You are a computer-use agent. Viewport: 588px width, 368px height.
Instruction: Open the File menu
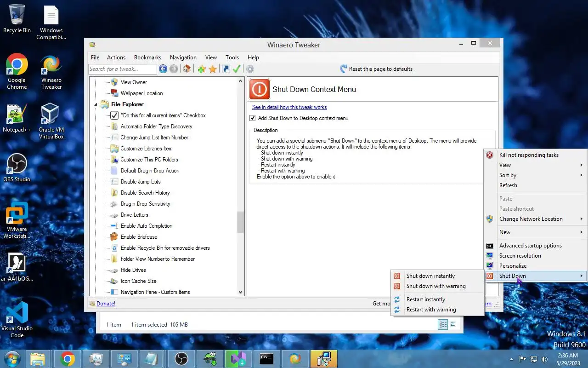(95, 57)
